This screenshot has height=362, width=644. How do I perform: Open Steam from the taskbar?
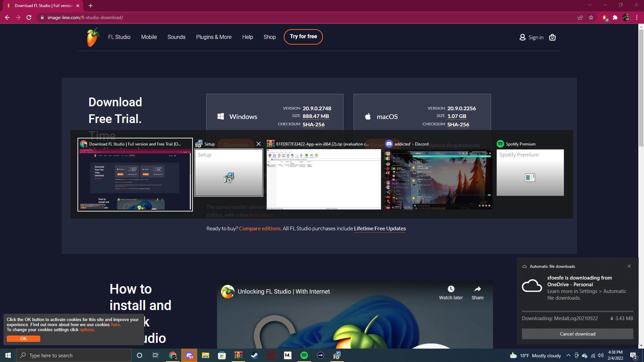pyautogui.click(x=255, y=355)
